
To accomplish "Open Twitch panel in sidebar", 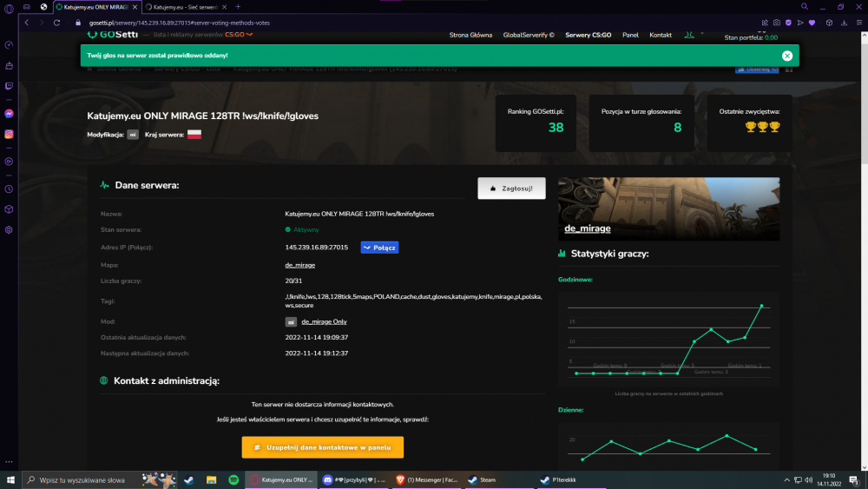I will pyautogui.click(x=9, y=86).
